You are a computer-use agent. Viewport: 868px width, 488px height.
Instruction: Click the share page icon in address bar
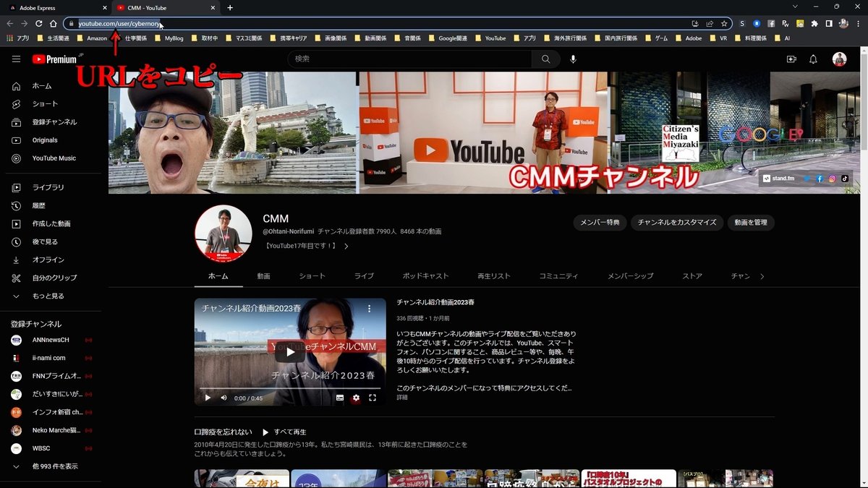(710, 23)
